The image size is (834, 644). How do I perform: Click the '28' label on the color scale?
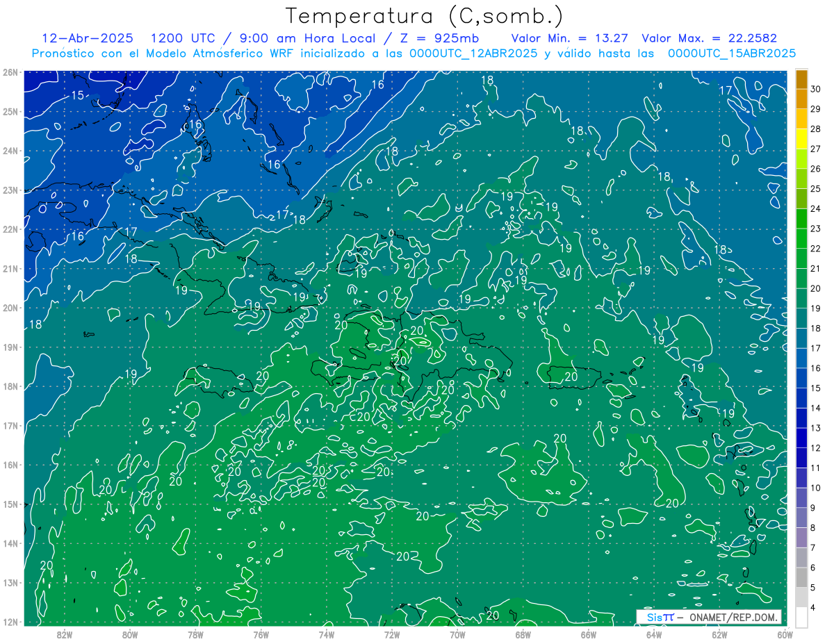(x=815, y=129)
